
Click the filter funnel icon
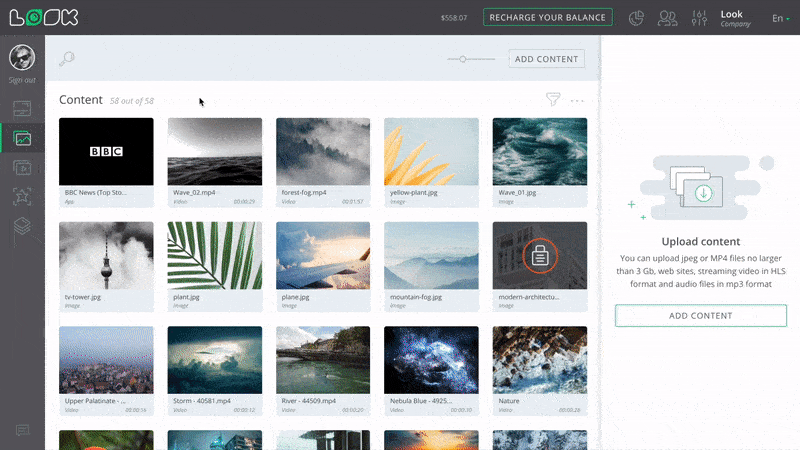(553, 99)
